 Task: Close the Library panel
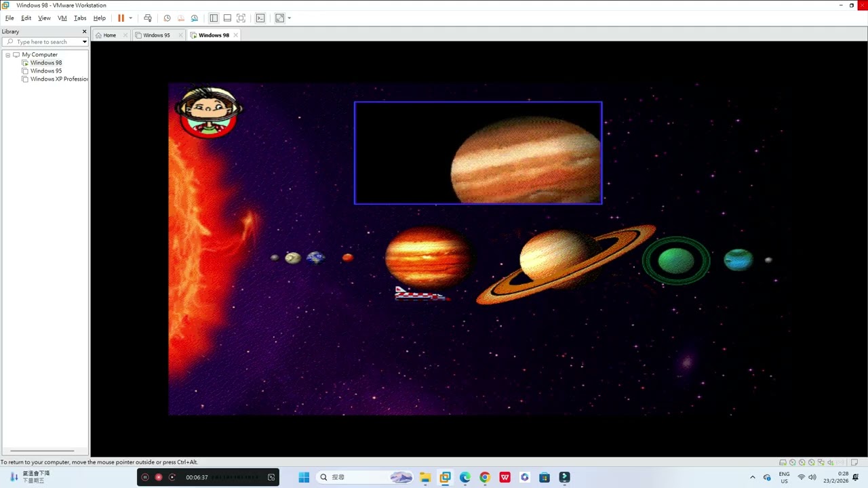(84, 31)
